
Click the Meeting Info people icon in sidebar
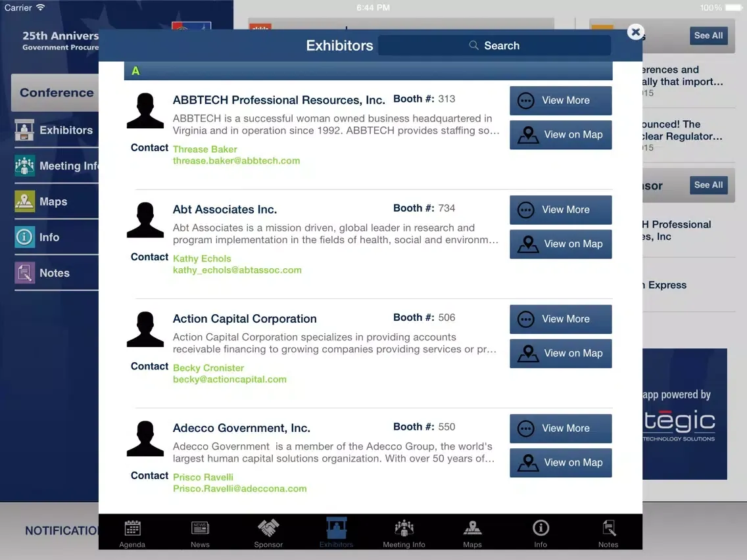[24, 166]
